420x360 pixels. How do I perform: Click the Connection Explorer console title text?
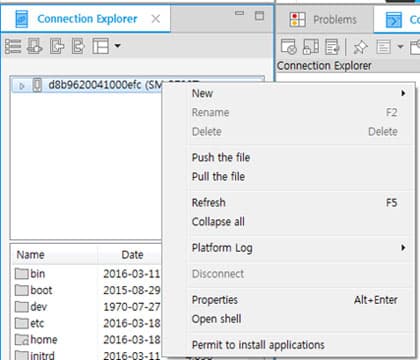324,66
